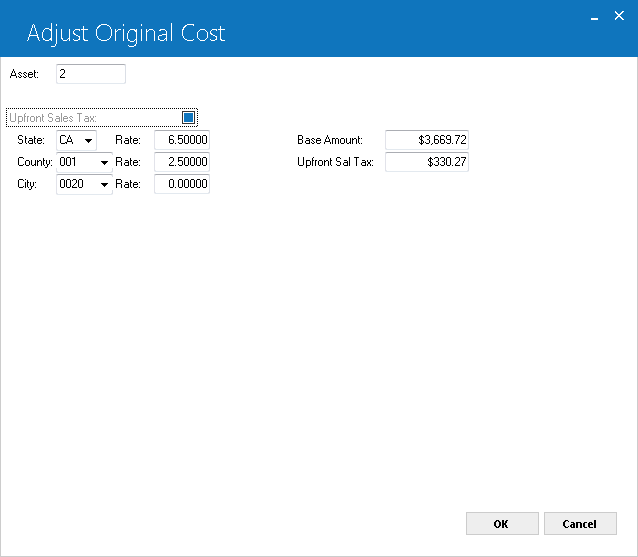Click the Rate: label beside County
The width and height of the screenshot is (638, 557).
click(x=128, y=162)
